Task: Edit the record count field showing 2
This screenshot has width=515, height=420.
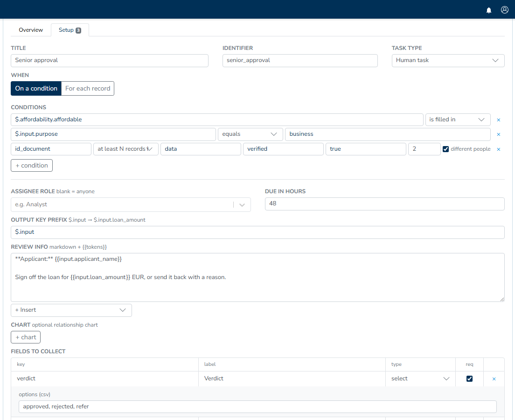Action: [425, 149]
